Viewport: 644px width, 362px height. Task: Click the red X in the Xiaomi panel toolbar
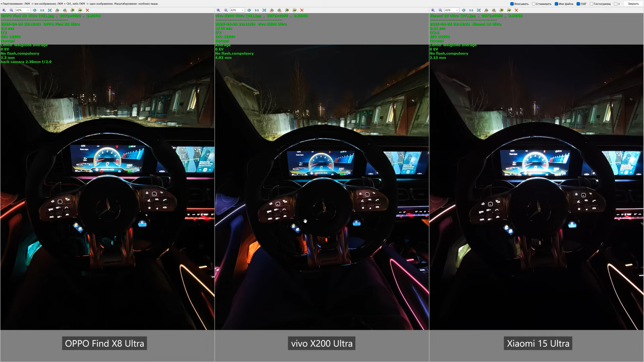(516, 10)
